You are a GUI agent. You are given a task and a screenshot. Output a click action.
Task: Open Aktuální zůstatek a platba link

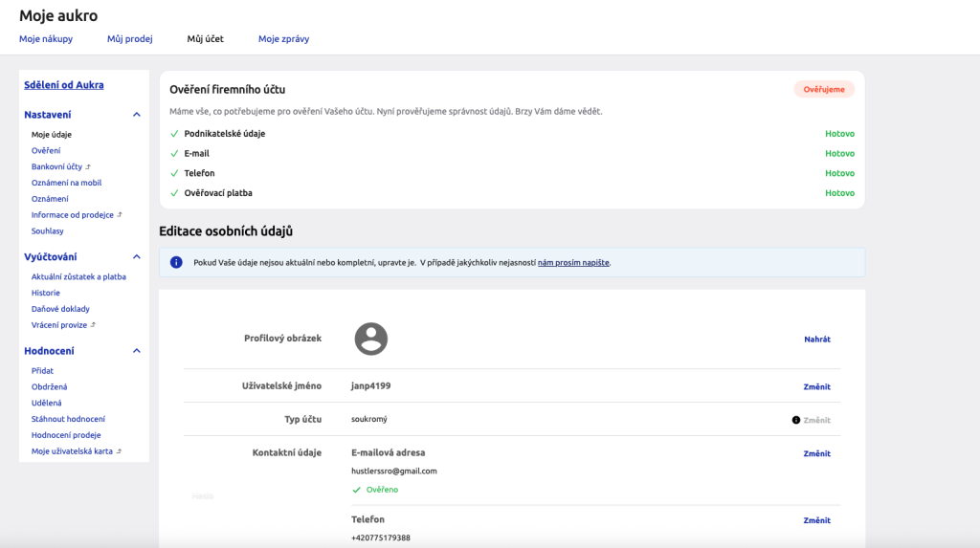click(78, 276)
